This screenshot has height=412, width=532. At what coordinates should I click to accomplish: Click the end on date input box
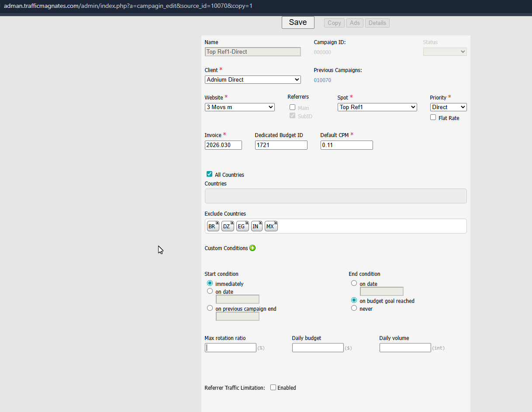tap(382, 292)
